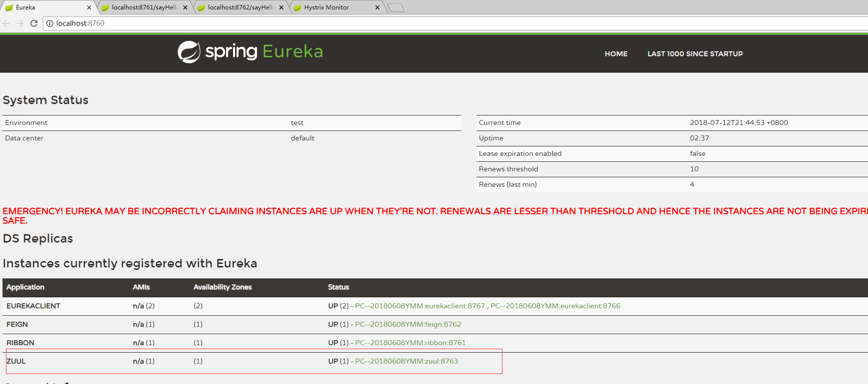Reload the page with refresh icon
Screen dimensions: 868x384
[x=34, y=23]
